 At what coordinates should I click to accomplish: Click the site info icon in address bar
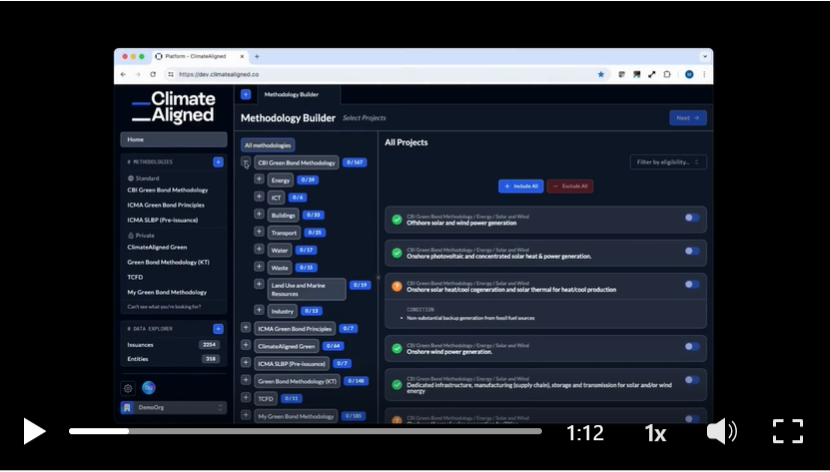coord(170,75)
